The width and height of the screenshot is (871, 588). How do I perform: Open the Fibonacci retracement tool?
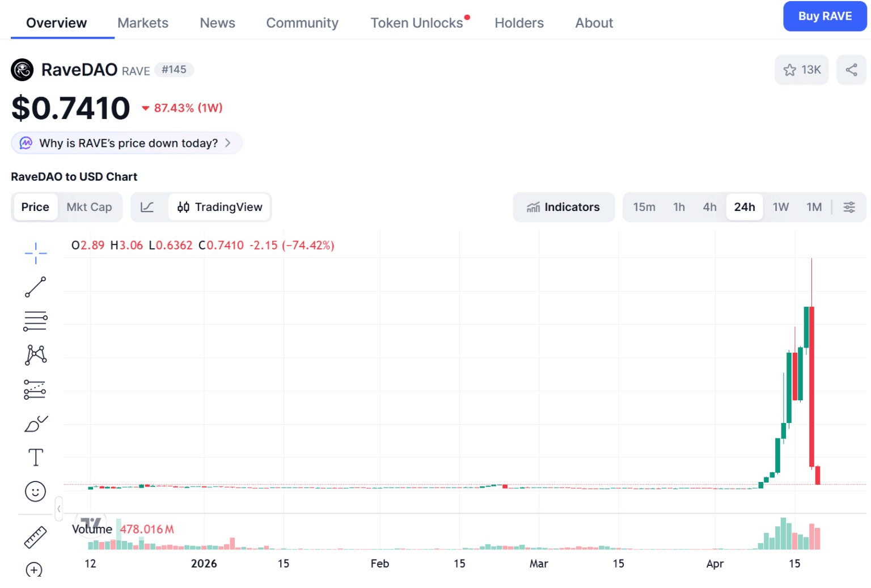coord(35,321)
